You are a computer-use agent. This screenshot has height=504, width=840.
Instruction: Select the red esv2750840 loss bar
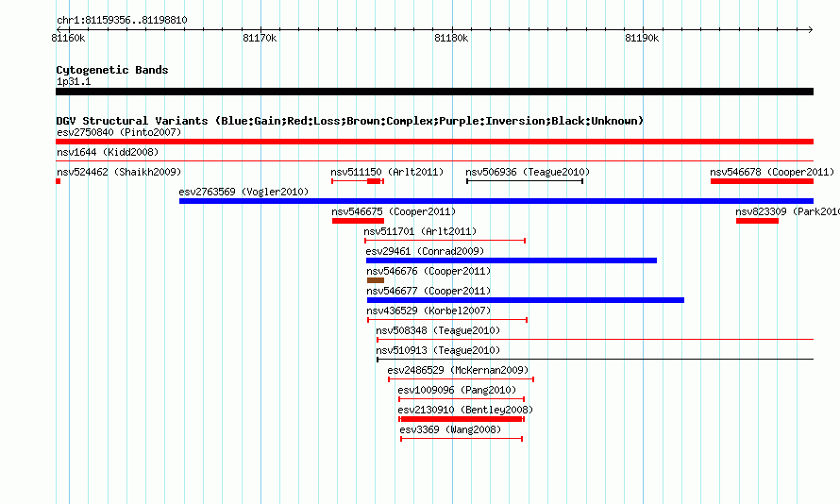[434, 142]
